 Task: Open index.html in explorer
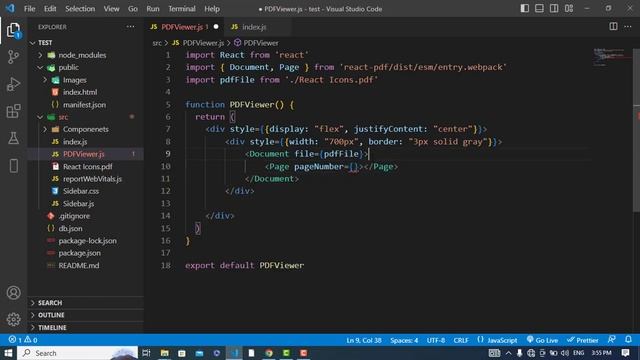(x=85, y=92)
